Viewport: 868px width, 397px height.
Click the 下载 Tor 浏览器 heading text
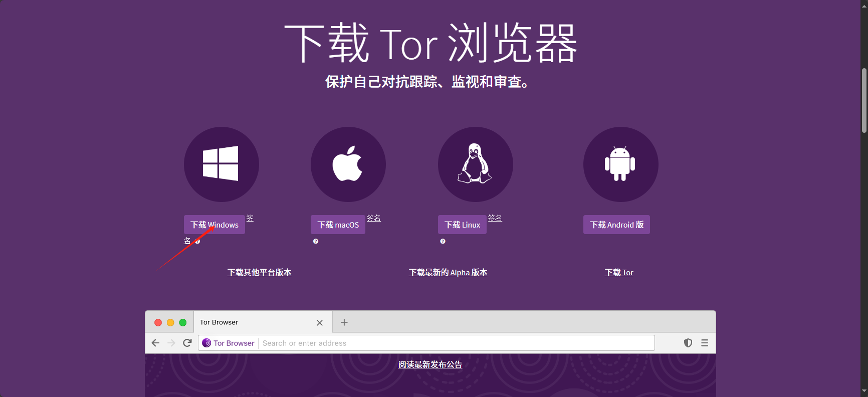click(x=431, y=44)
